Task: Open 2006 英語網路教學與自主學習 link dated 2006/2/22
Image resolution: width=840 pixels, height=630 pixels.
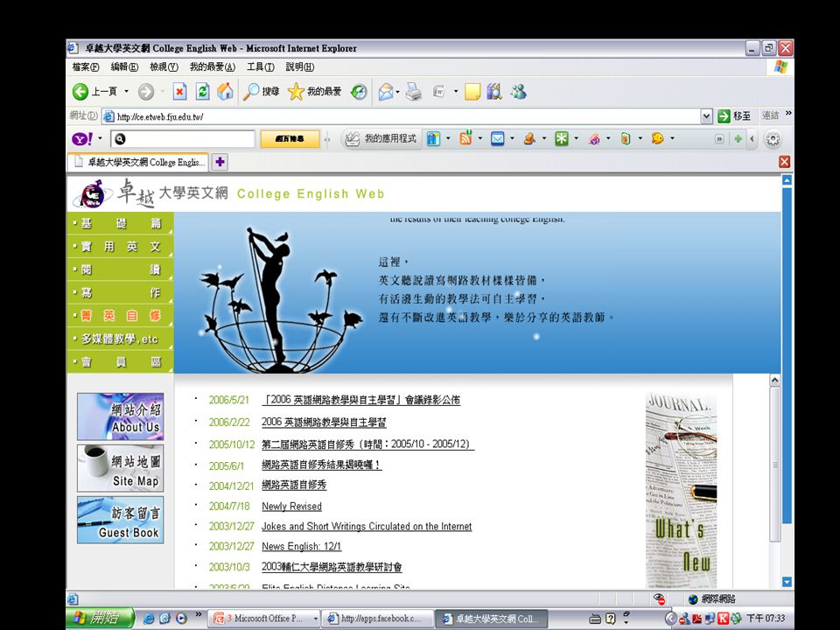Action: [324, 422]
